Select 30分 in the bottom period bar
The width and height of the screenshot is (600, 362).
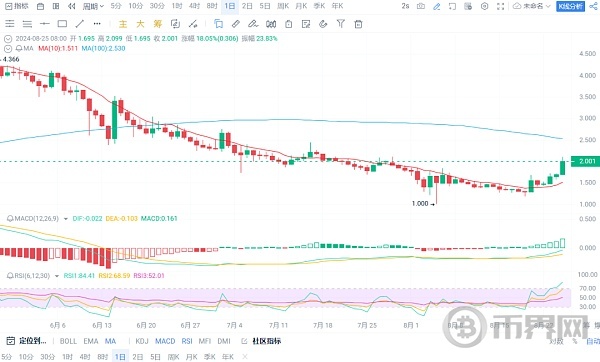(47, 357)
